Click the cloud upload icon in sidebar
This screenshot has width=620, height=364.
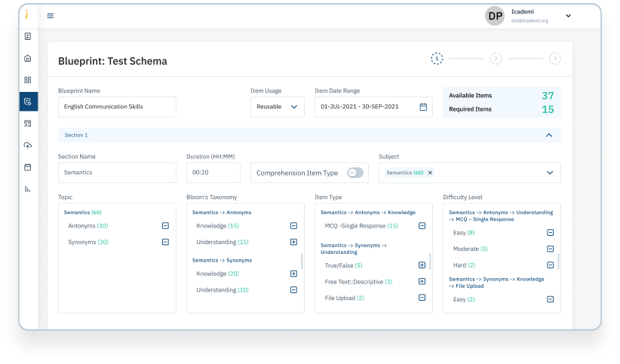pos(28,145)
